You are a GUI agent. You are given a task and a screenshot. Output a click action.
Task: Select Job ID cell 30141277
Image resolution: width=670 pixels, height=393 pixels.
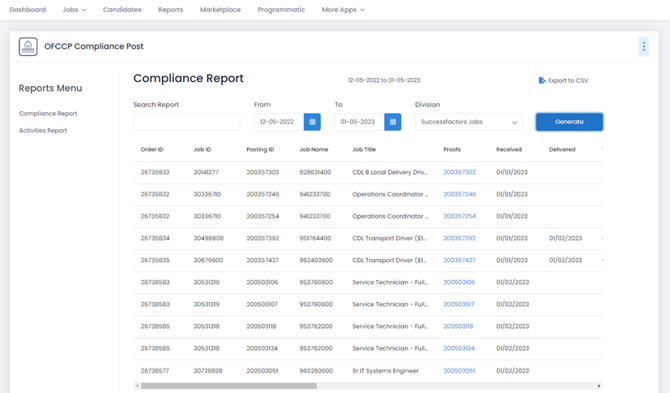tap(206, 172)
